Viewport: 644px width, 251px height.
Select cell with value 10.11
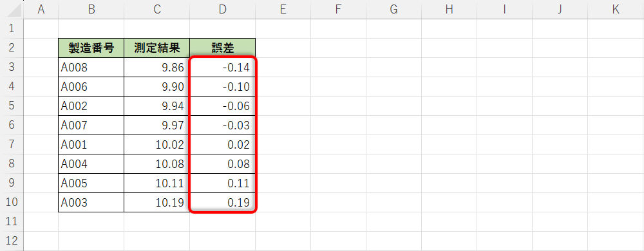pyautogui.click(x=157, y=183)
